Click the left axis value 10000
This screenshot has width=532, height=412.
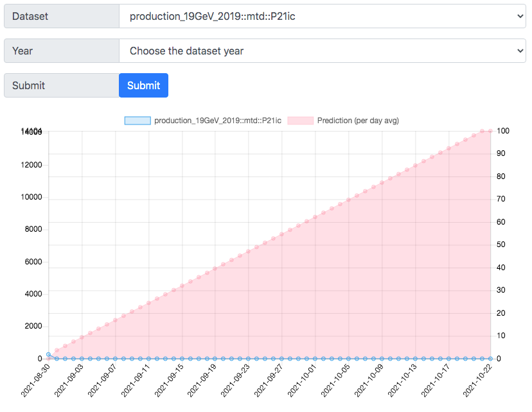31,197
